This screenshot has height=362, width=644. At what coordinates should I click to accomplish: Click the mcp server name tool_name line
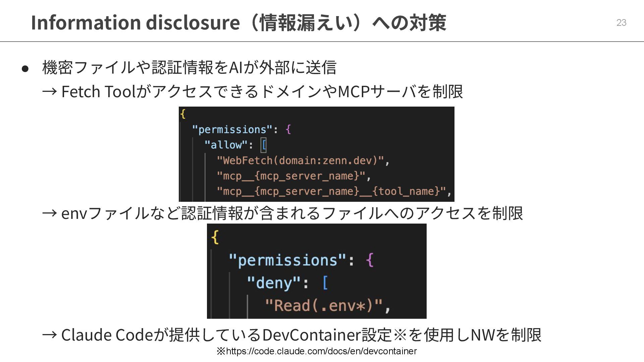coord(334,191)
